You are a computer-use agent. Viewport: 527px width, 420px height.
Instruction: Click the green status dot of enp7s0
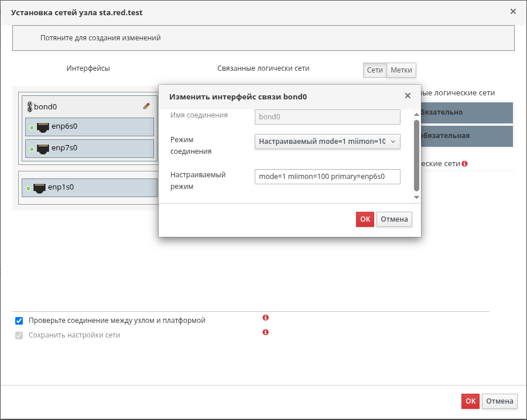click(x=32, y=149)
